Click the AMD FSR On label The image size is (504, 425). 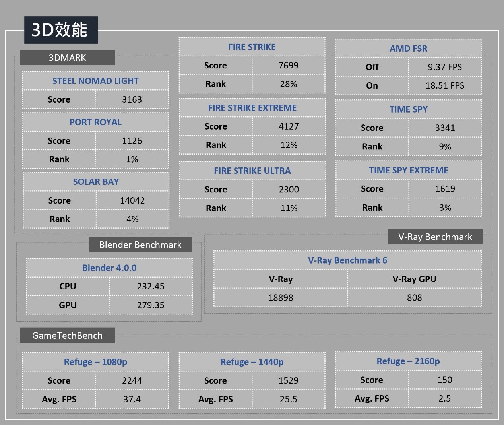(x=372, y=85)
